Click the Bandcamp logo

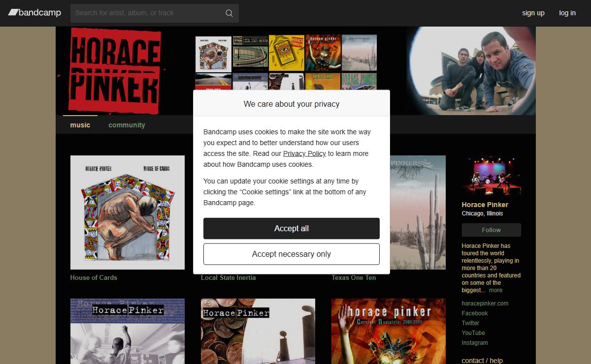click(x=34, y=13)
